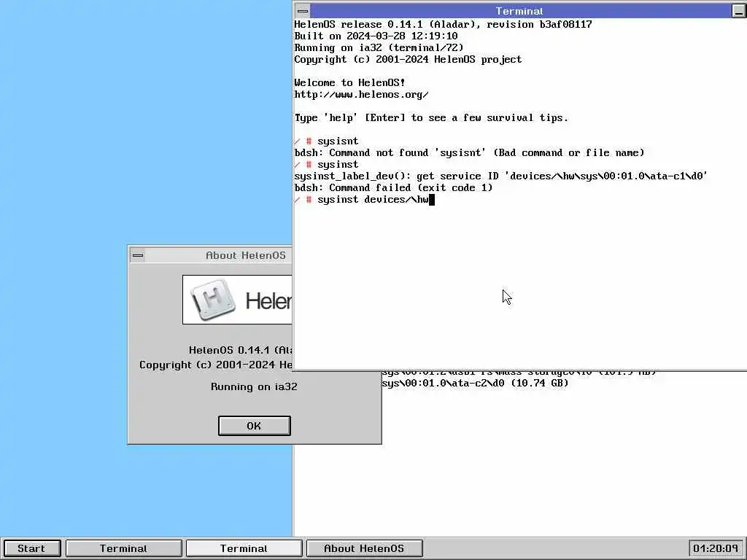Open the Start menu
Image resolution: width=747 pixels, height=560 pixels.
coord(32,548)
